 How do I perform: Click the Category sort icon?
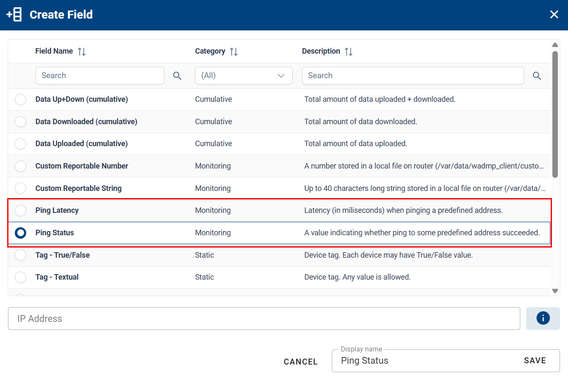233,51
